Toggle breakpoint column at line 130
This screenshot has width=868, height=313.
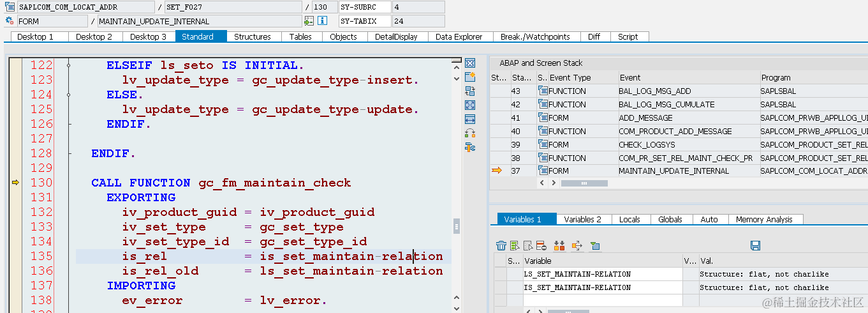click(x=15, y=183)
